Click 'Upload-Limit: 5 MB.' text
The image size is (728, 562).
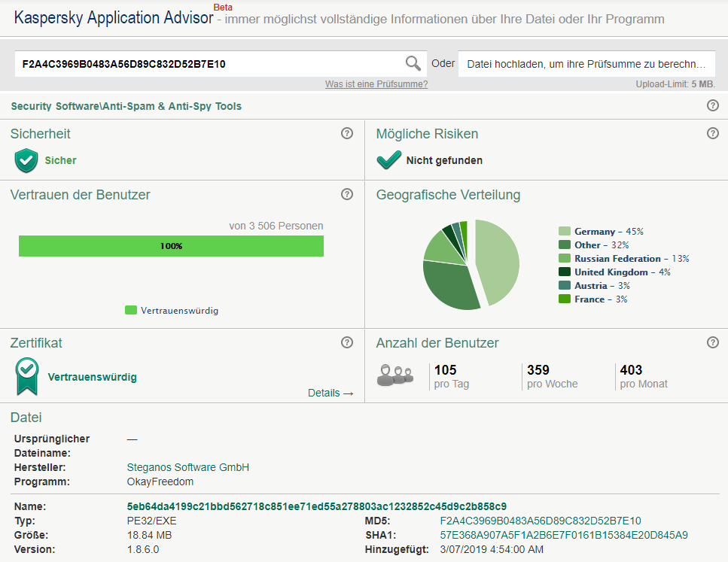[675, 84]
